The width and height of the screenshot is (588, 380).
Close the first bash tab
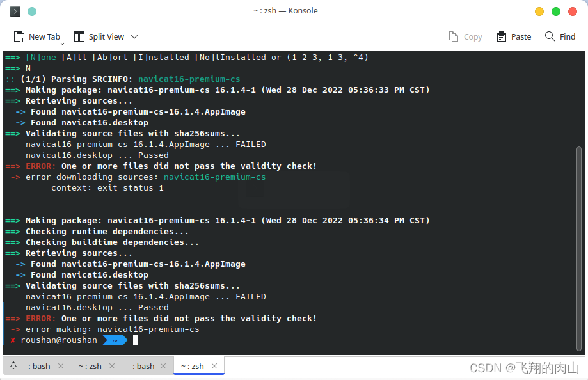[x=61, y=366]
